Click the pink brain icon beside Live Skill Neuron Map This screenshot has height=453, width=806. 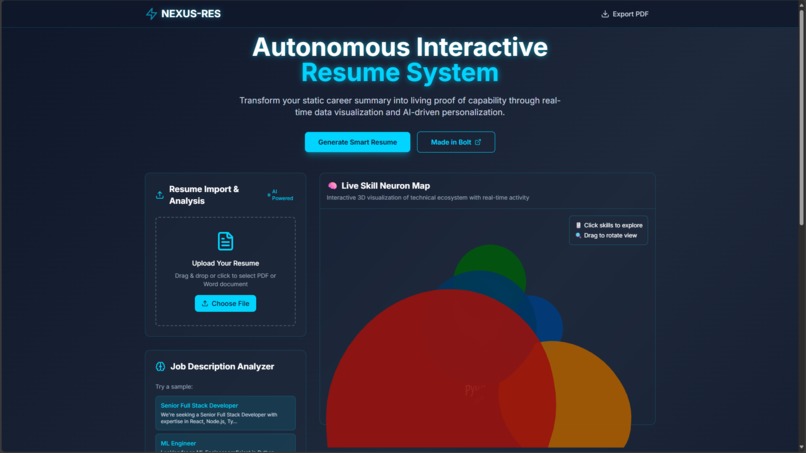[x=333, y=186]
